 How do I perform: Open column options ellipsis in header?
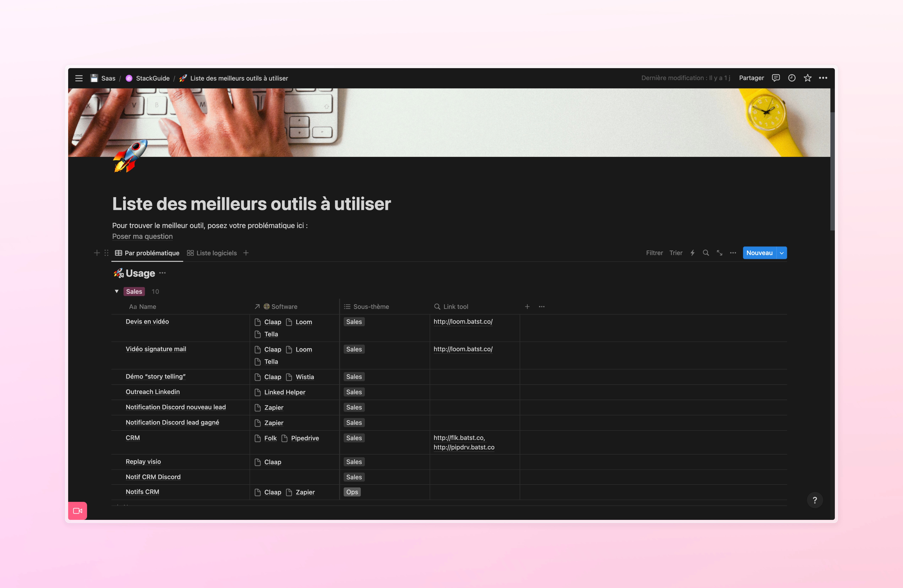542,307
